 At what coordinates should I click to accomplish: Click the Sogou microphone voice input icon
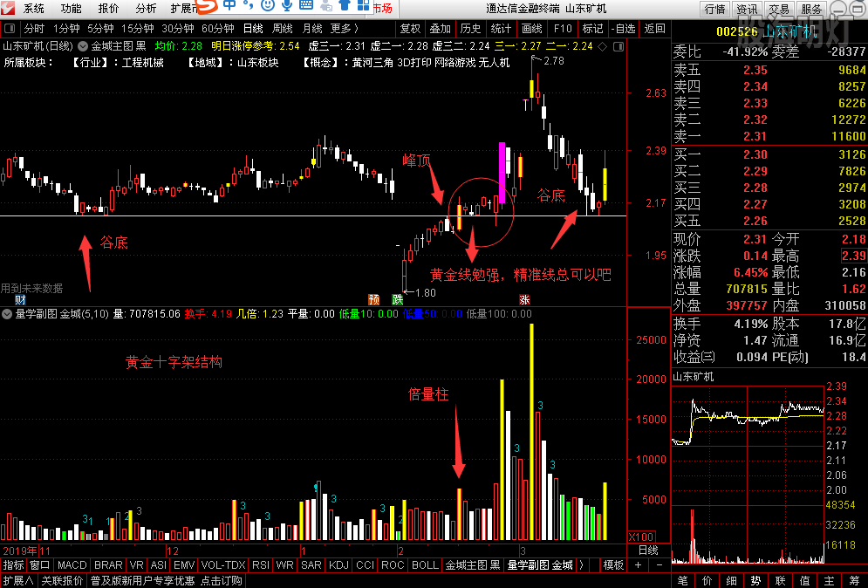[287, 5]
